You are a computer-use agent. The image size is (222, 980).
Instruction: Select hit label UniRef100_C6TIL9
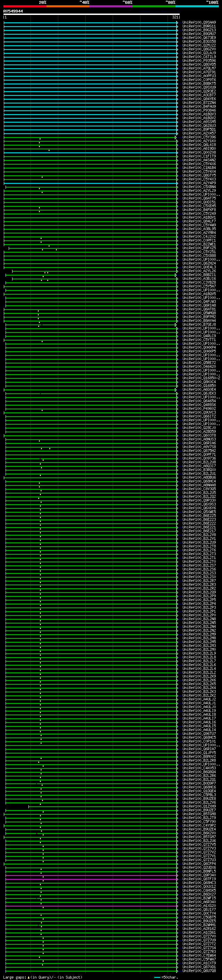tap(199, 57)
